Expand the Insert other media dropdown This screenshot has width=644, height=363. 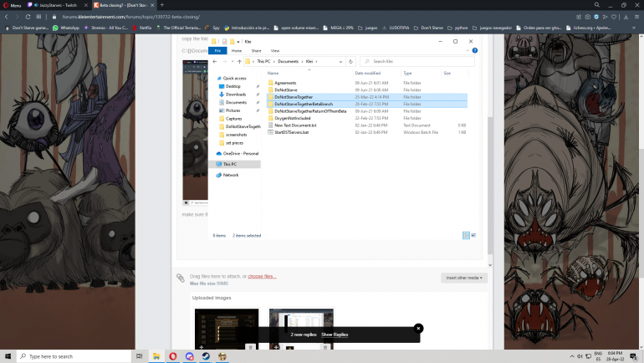tap(464, 278)
